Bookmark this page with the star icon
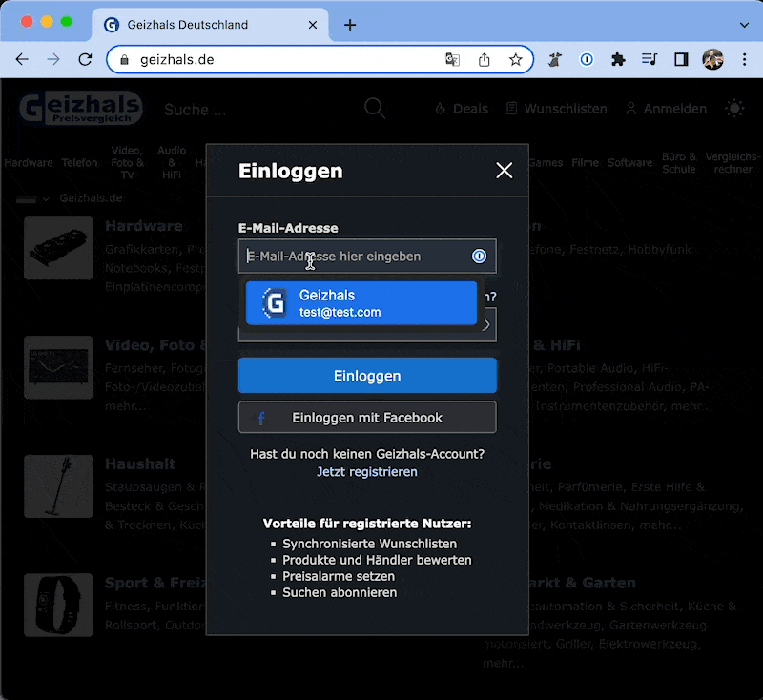763x700 pixels. coord(516,59)
